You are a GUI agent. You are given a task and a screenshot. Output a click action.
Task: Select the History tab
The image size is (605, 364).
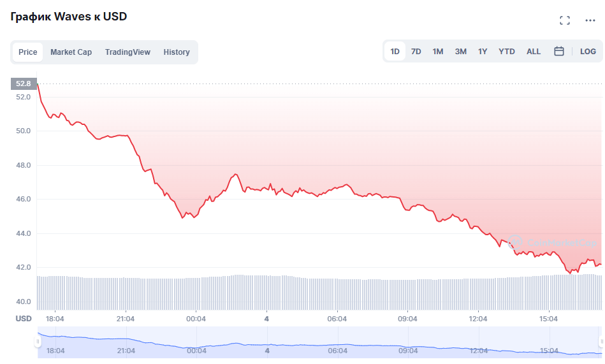(x=177, y=52)
